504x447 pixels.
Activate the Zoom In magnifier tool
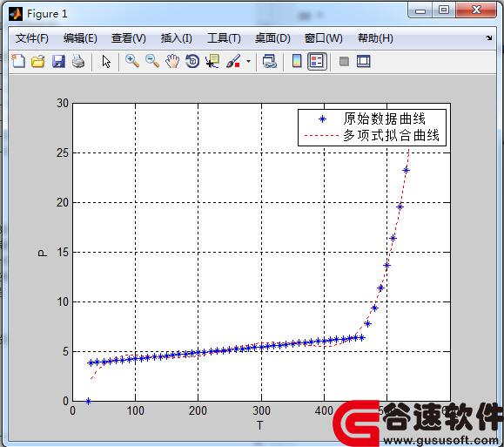(132, 61)
